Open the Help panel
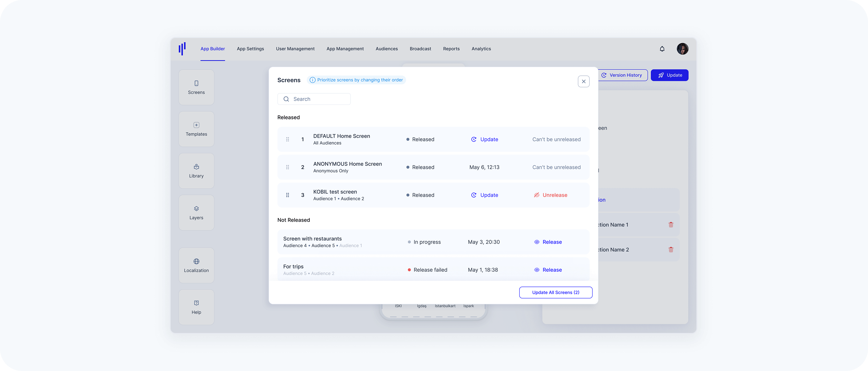Screen dimensions: 868x371 (x=196, y=307)
